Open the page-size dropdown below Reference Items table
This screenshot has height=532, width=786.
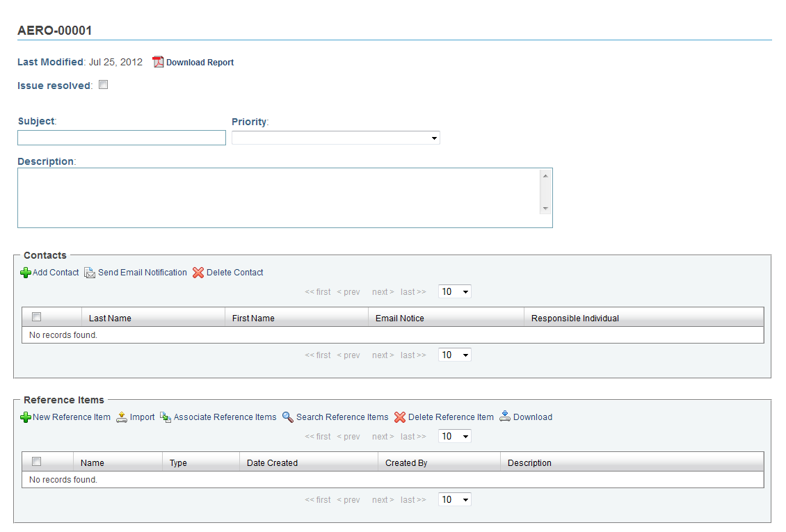pyautogui.click(x=455, y=499)
